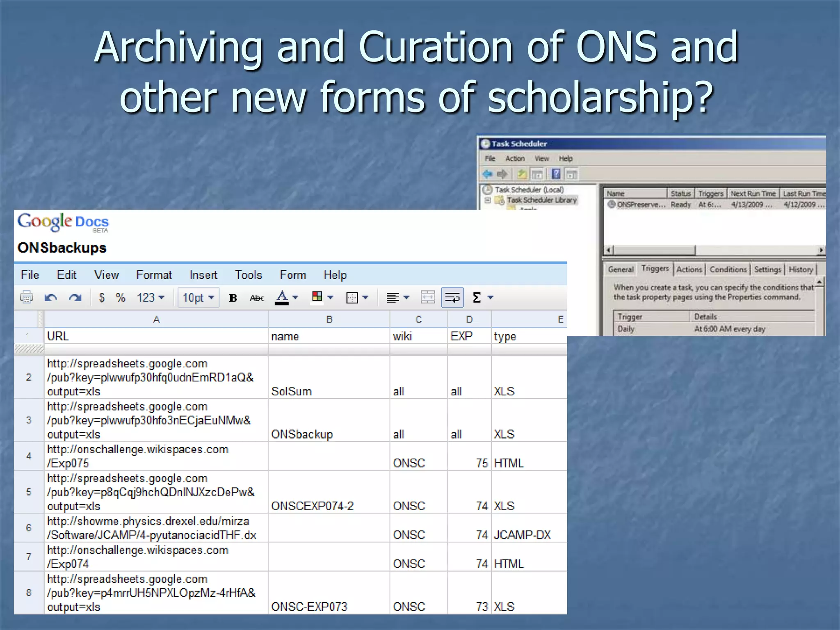This screenshot has width=840, height=630.
Task: Apply currency dollar format
Action: 102,297
